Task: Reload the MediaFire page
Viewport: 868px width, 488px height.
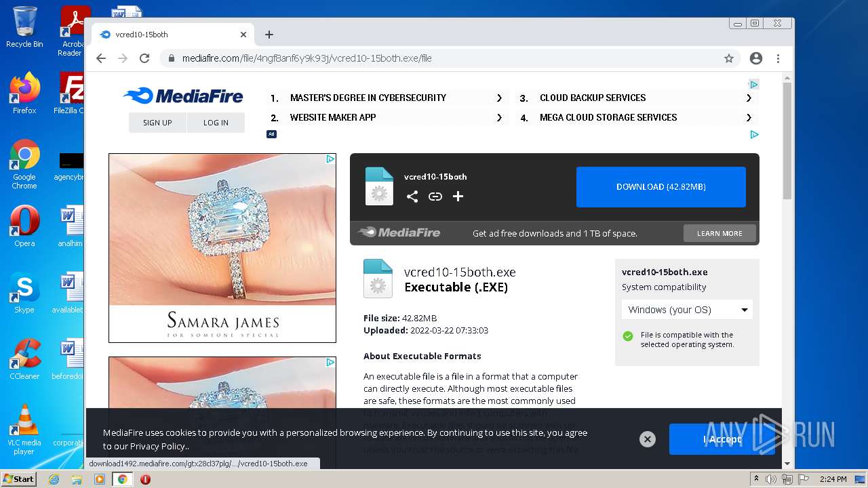Action: click(144, 58)
